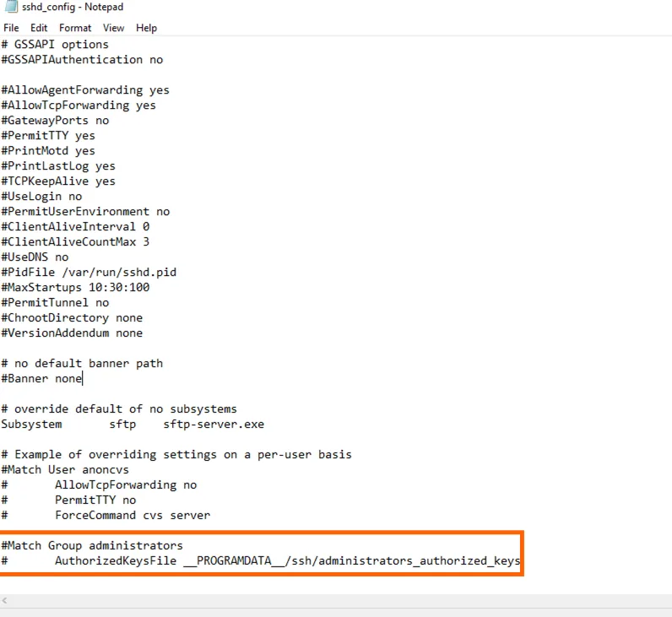Image resolution: width=672 pixels, height=617 pixels.
Task: Open the Help menu
Action: point(147,28)
